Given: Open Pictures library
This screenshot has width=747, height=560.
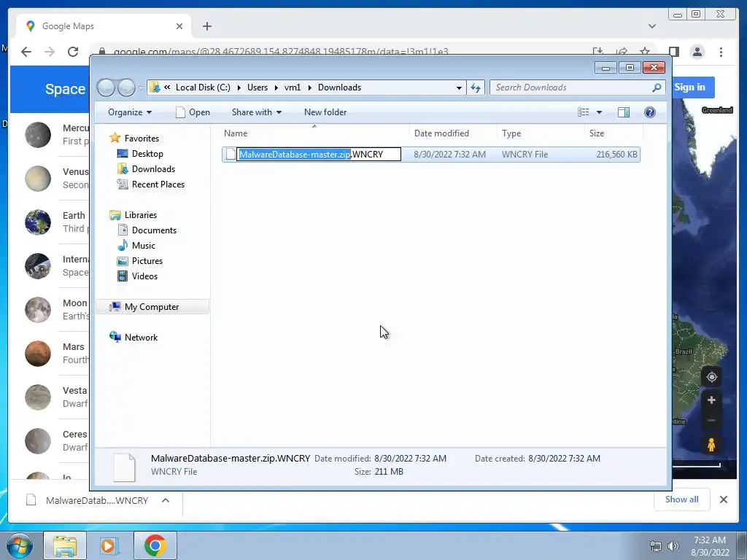Looking at the screenshot, I should pyautogui.click(x=147, y=261).
